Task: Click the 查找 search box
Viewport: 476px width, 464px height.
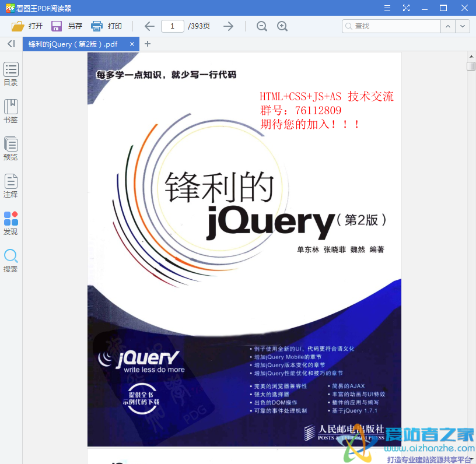Action: coord(391,26)
